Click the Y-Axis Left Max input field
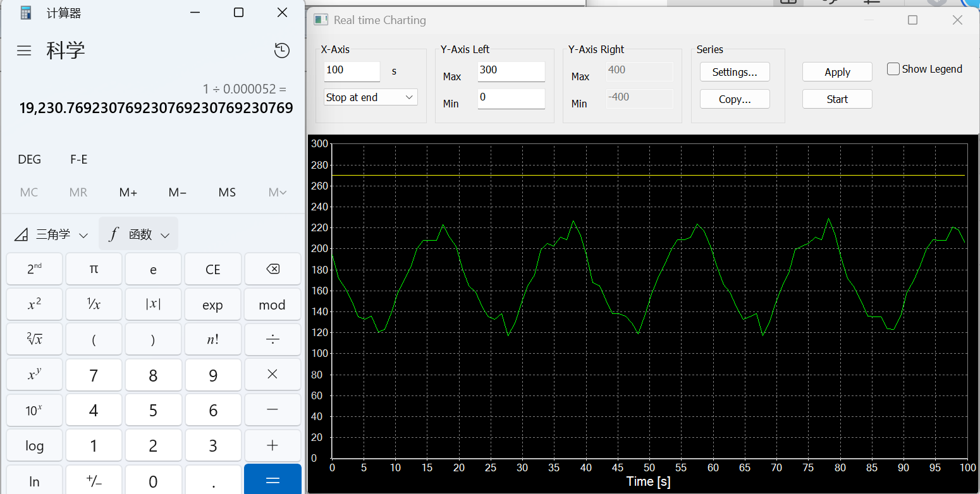980x494 pixels. click(x=511, y=71)
